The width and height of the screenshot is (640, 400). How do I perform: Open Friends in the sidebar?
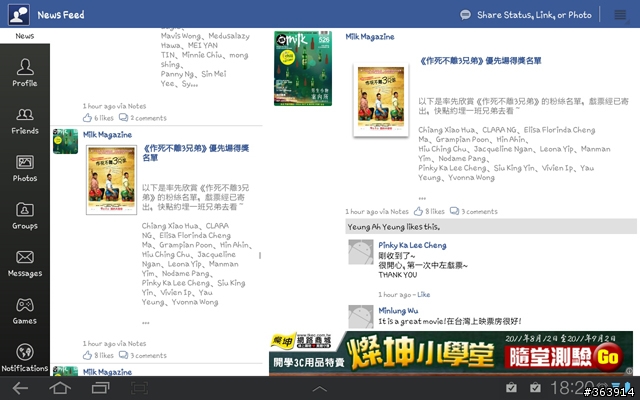25,121
